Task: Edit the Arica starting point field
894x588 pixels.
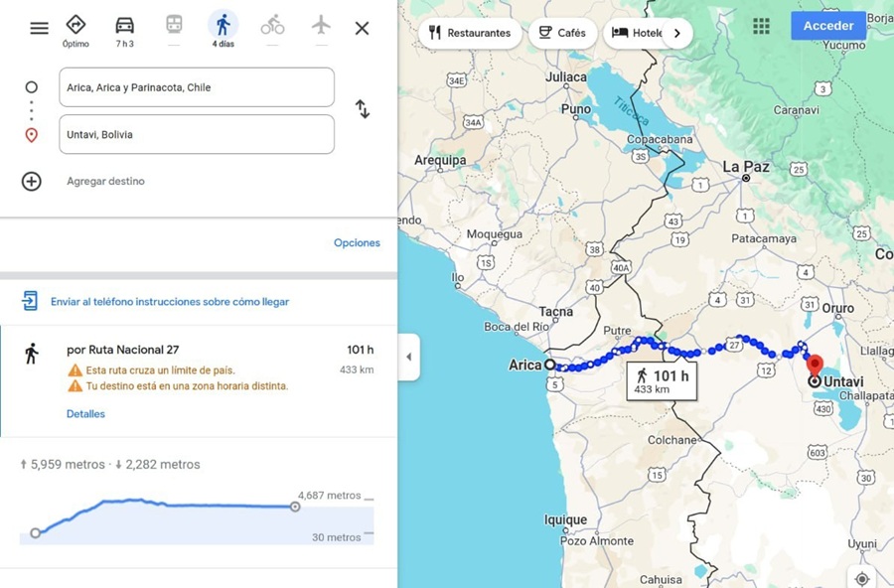Action: (197, 87)
